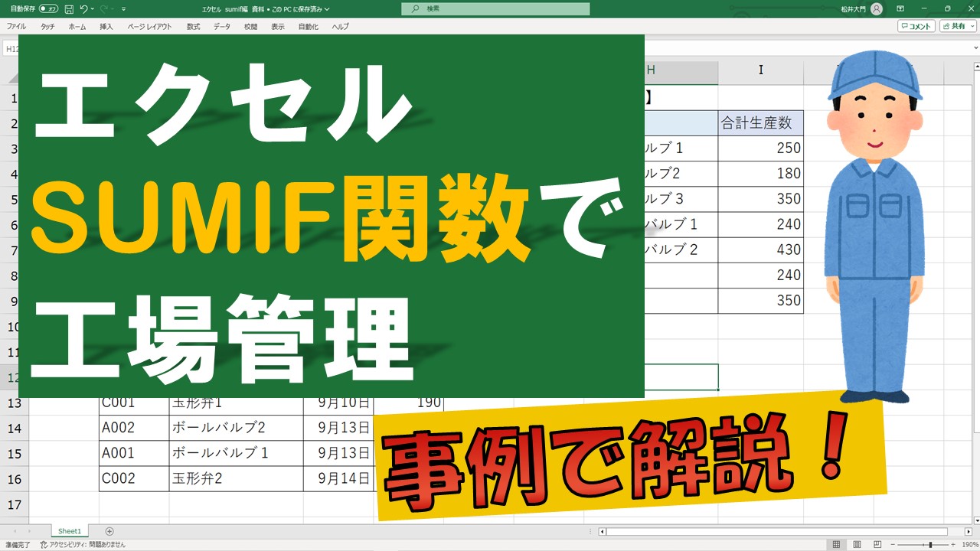Click the horizontal scrollbar left arrow
Image resolution: width=980 pixels, height=551 pixels.
[603, 531]
